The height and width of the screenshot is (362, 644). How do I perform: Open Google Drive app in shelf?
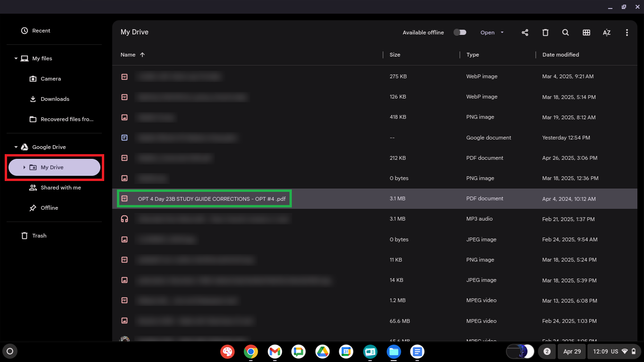pos(322,352)
